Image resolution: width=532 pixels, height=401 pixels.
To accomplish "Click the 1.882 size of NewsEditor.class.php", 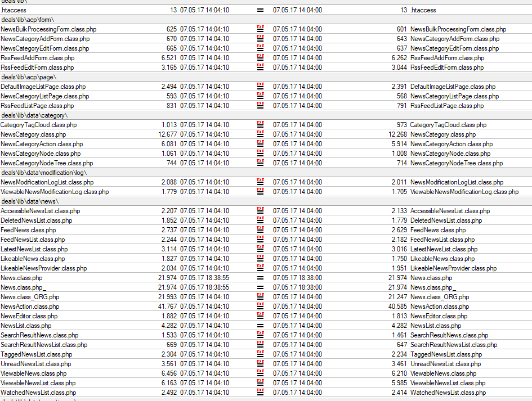I will [169, 316].
